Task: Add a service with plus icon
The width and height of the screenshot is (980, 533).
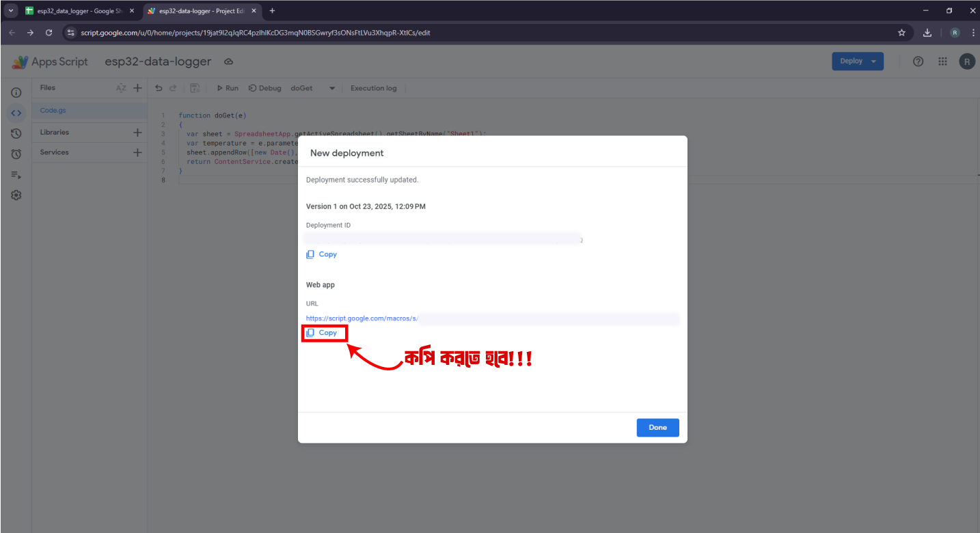Action: (137, 152)
